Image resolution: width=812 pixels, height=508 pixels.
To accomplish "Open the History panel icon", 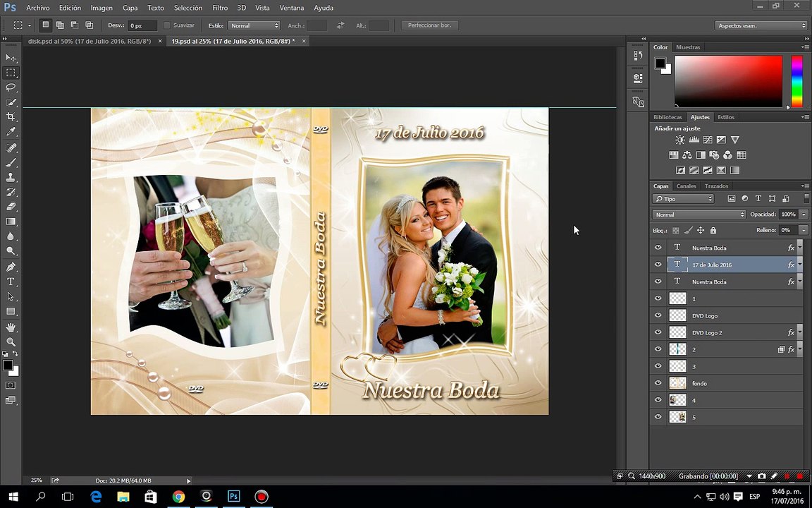I will 638,55.
